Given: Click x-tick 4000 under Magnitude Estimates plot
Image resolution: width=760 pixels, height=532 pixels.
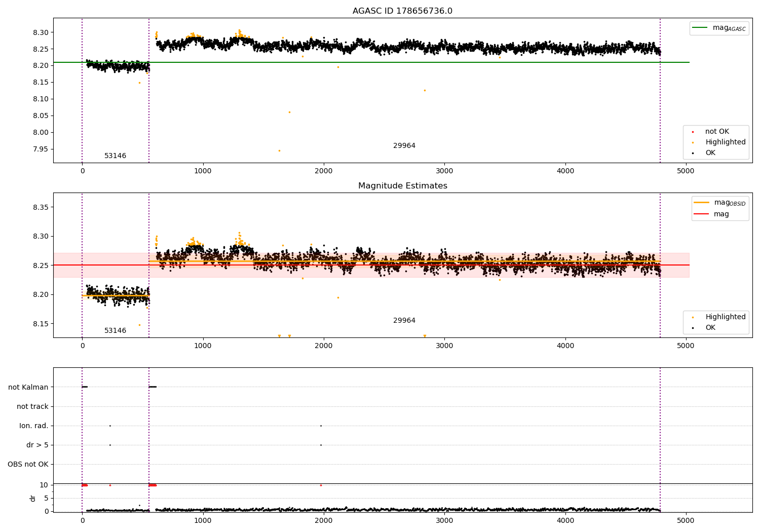Looking at the screenshot, I should (565, 346).
